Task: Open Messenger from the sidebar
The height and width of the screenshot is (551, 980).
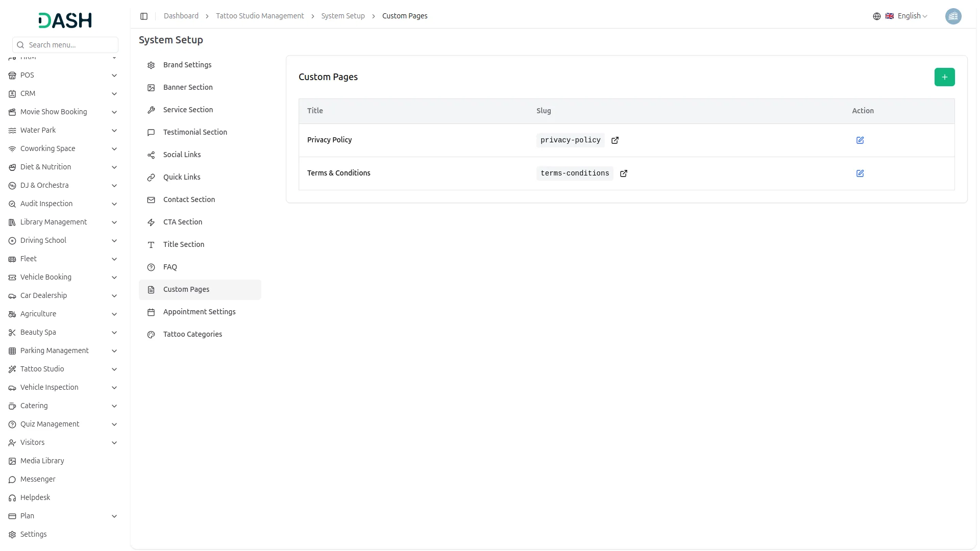Action: (x=38, y=479)
